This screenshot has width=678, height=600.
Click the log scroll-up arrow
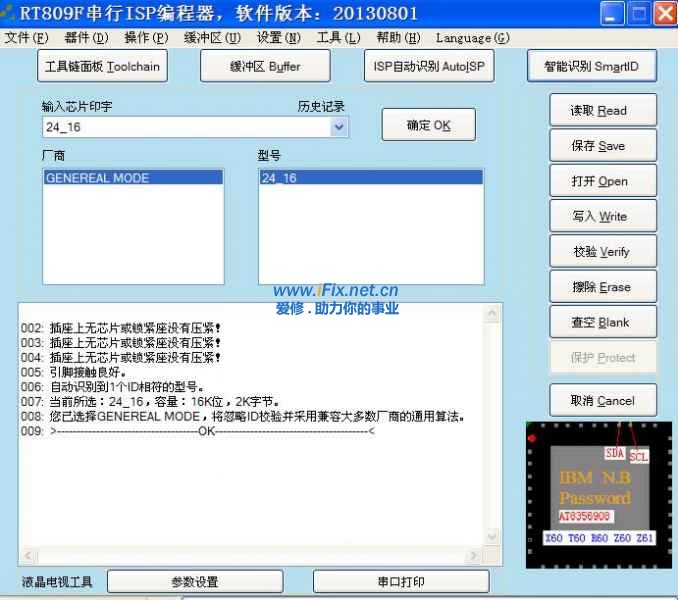coord(492,313)
